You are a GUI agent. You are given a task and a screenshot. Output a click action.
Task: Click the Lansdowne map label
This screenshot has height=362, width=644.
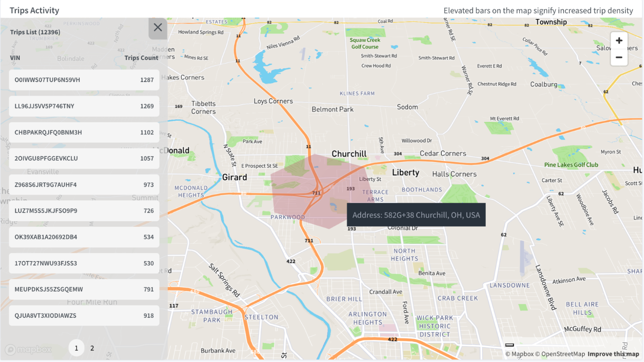pos(510,286)
